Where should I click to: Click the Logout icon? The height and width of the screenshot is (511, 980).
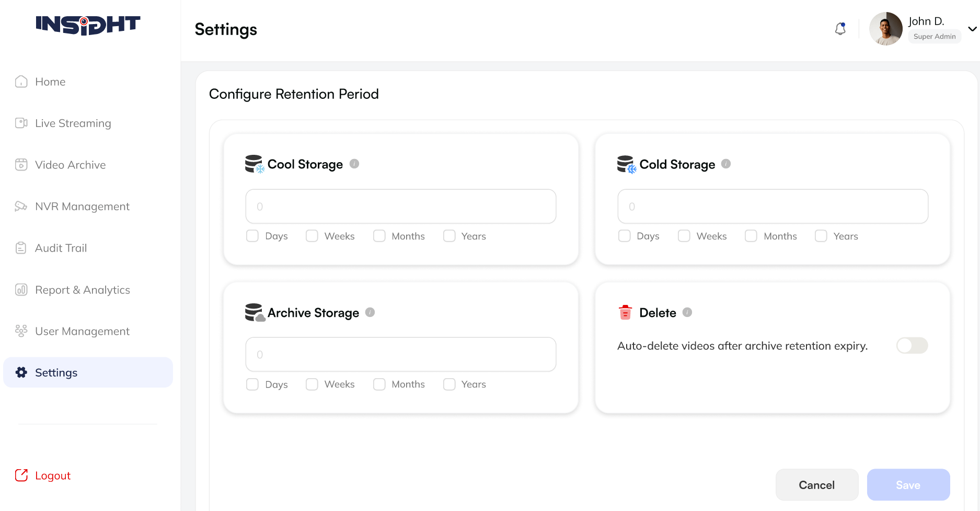click(x=21, y=475)
